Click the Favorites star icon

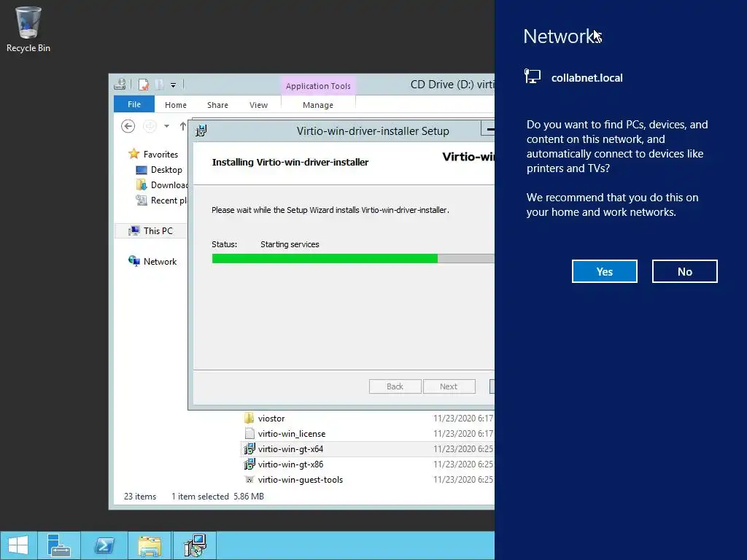134,154
